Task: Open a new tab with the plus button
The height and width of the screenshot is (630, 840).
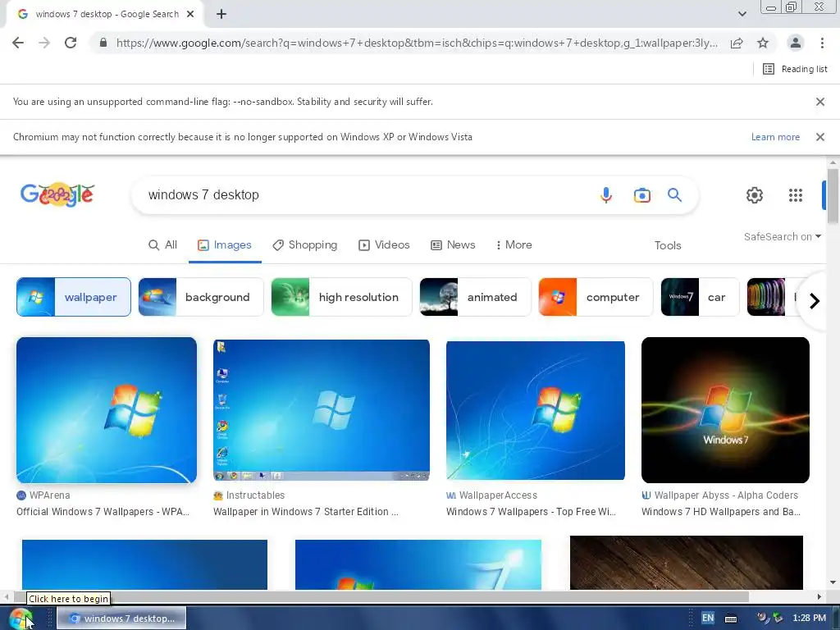Action: pyautogui.click(x=221, y=15)
